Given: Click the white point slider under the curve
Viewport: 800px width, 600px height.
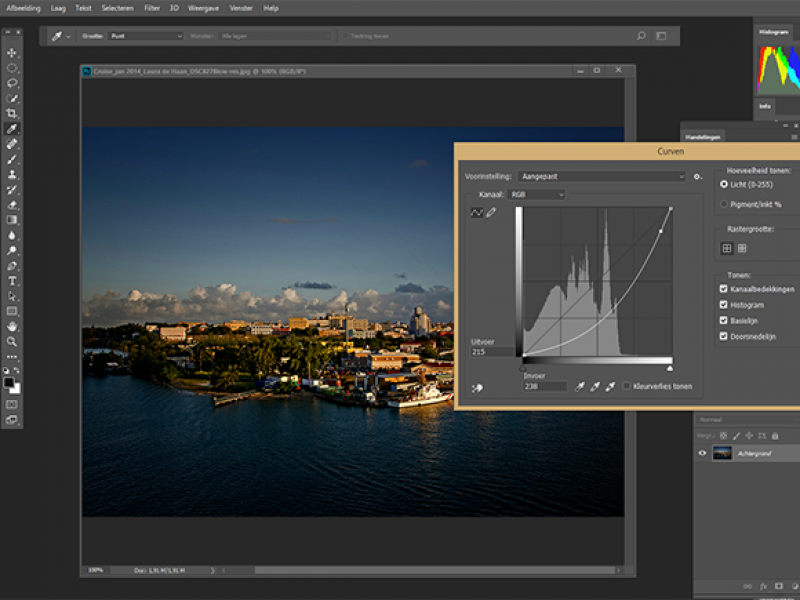Looking at the screenshot, I should click(x=669, y=368).
